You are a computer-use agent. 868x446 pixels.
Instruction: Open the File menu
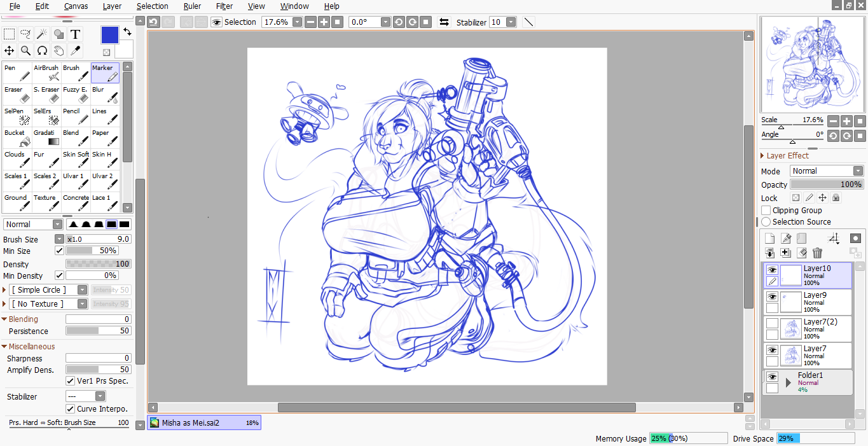coord(15,6)
